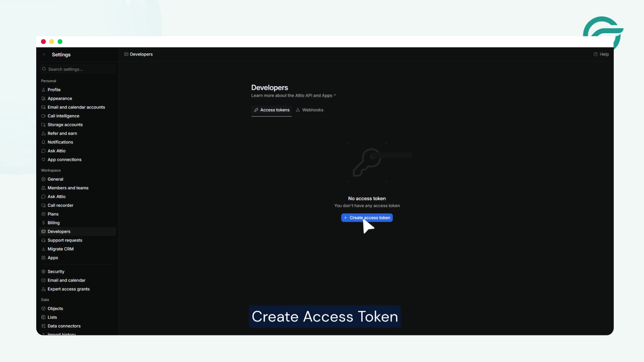644x362 pixels.
Task: Open the Plans settings page
Action: pyautogui.click(x=77, y=214)
